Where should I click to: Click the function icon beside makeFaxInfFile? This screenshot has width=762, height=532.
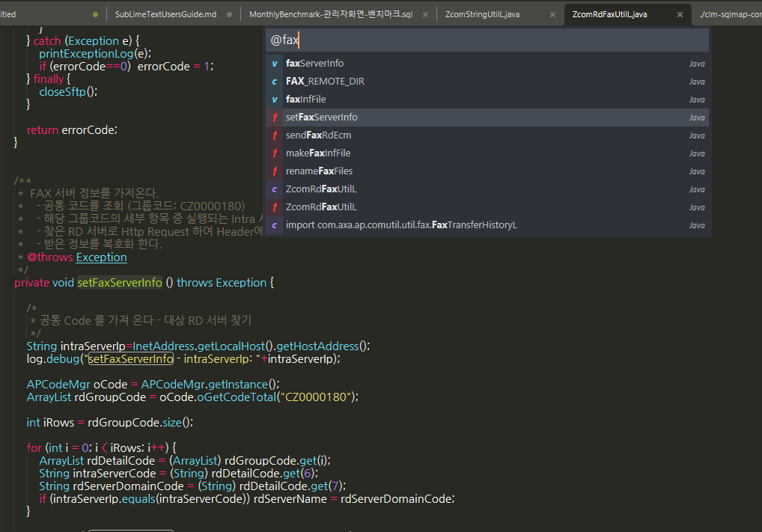click(x=275, y=153)
